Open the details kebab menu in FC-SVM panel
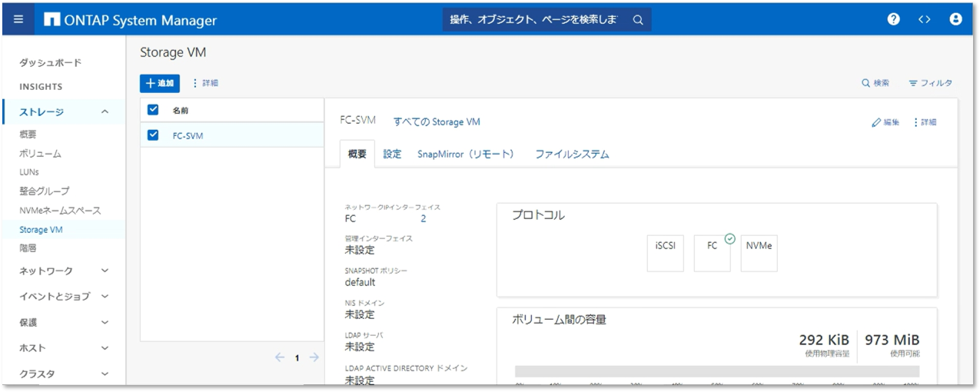 pos(925,122)
